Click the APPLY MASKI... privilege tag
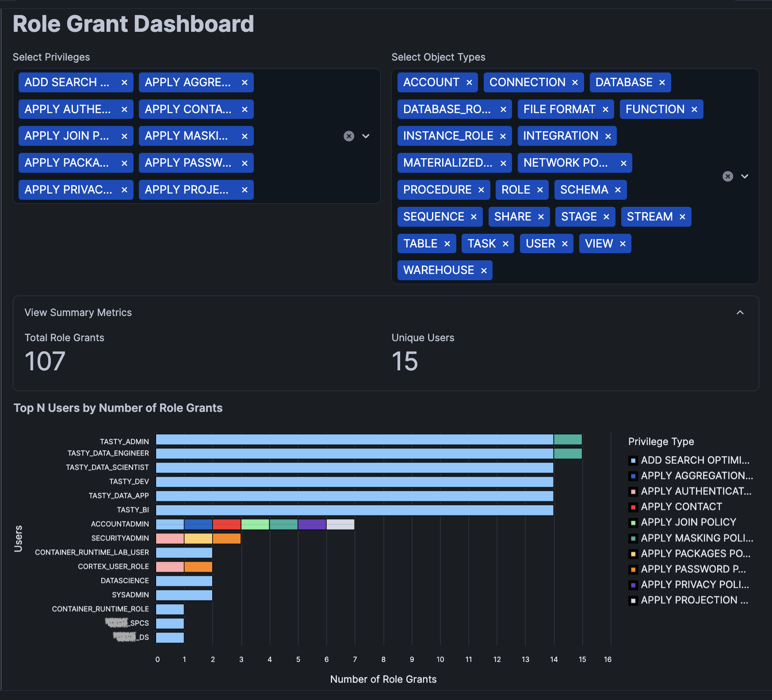The width and height of the screenshot is (772, 700). (x=186, y=136)
